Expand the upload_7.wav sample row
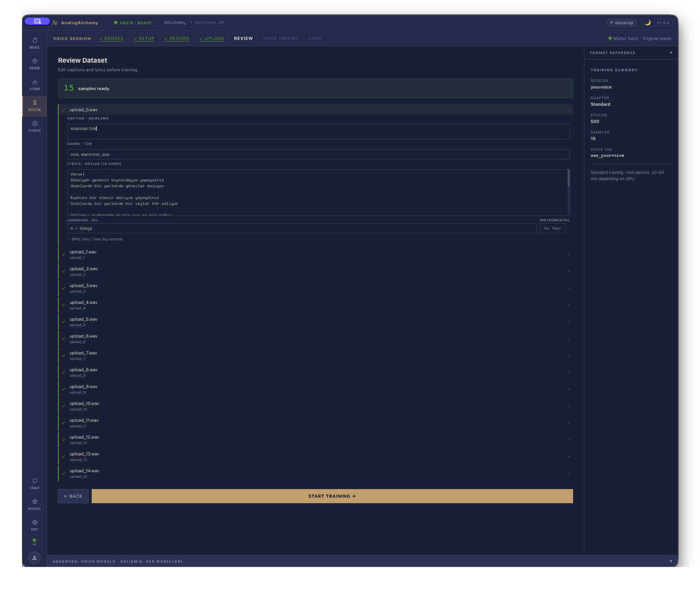 (315, 356)
